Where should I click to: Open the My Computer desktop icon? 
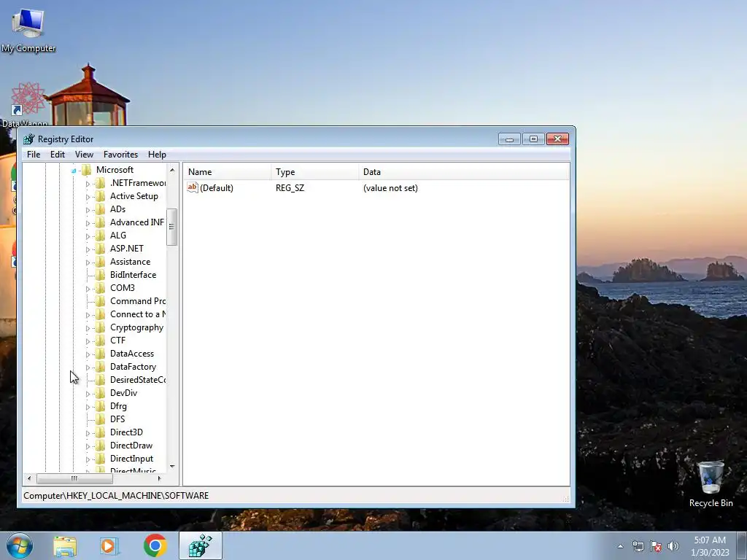click(x=28, y=29)
